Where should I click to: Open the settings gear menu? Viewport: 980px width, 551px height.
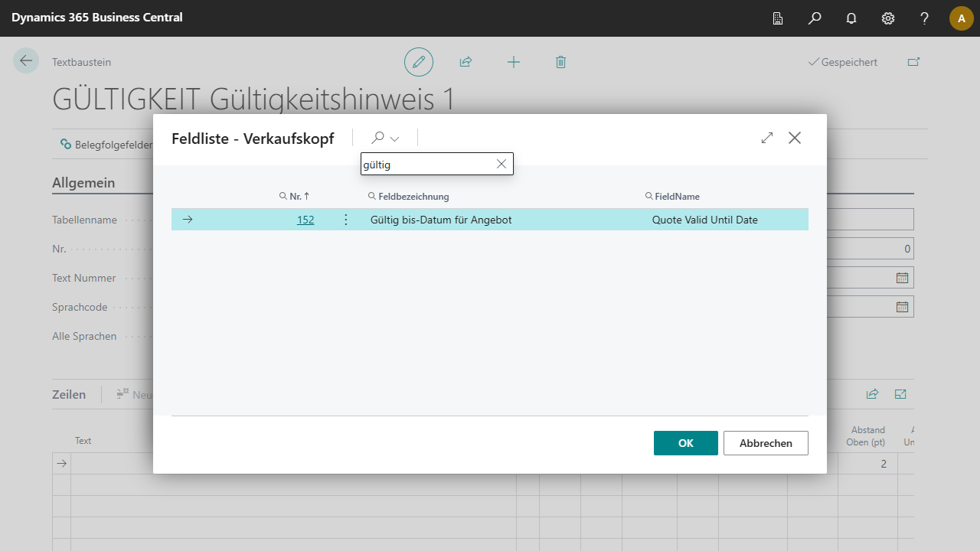click(x=888, y=18)
